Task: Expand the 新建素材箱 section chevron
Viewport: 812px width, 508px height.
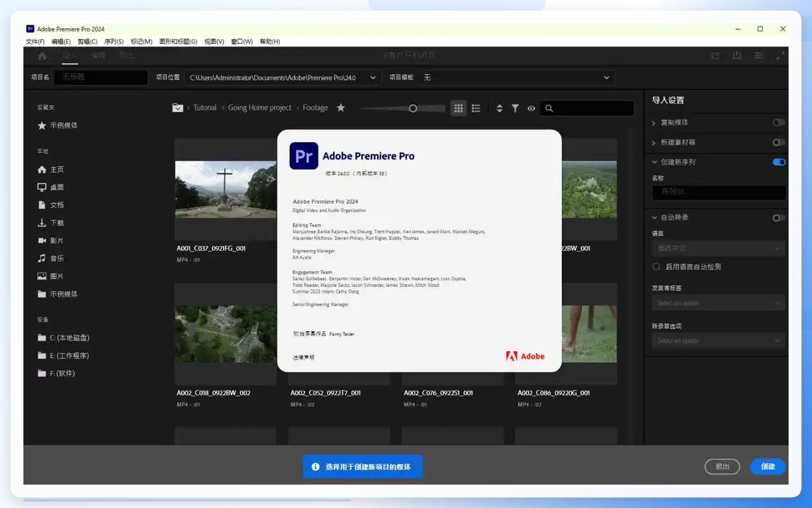Action: [654, 143]
